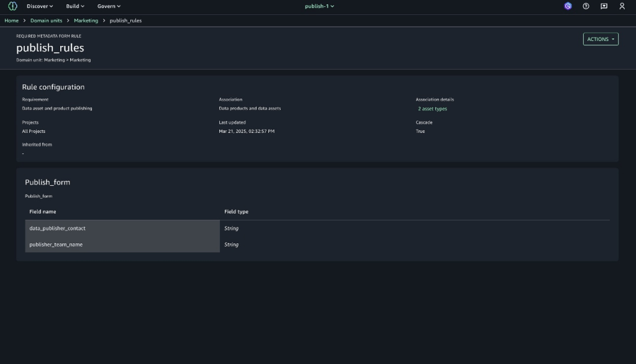Click the help question mark icon
Screen dimensions: 636x364
coord(586,6)
